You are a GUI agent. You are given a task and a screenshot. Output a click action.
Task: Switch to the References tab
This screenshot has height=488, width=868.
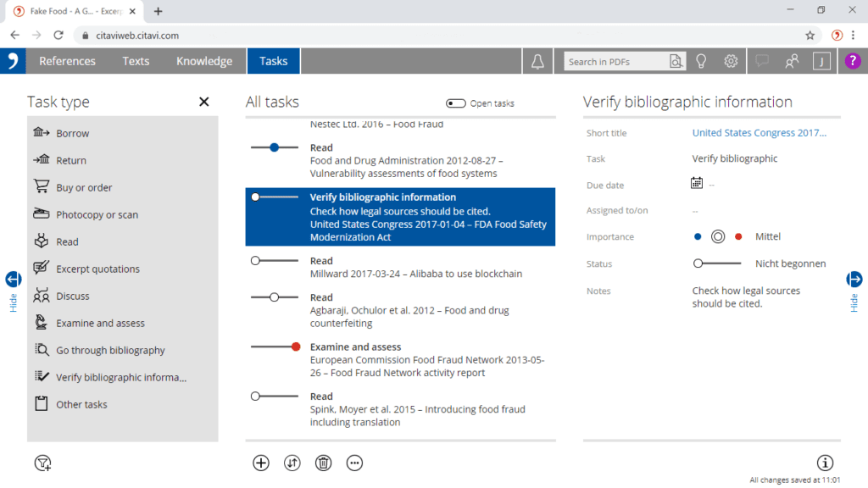coord(67,61)
